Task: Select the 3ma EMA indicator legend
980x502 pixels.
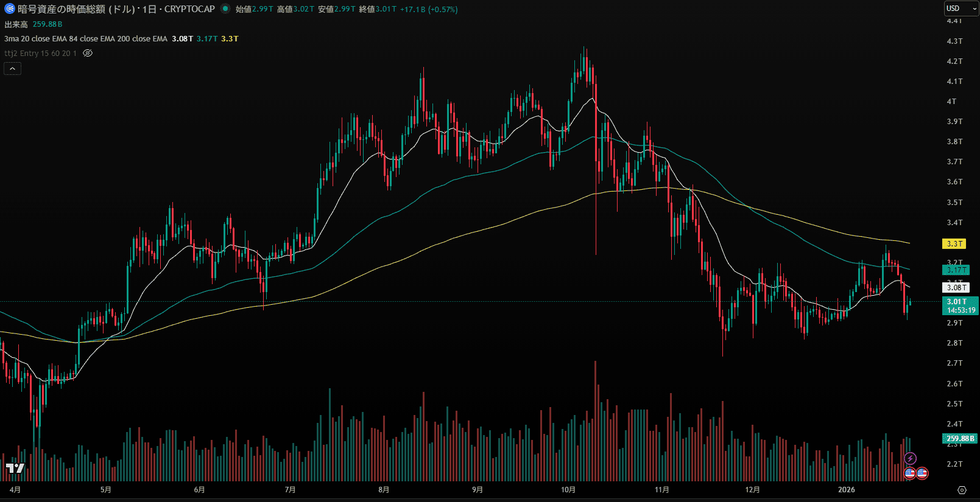Action: coord(85,38)
